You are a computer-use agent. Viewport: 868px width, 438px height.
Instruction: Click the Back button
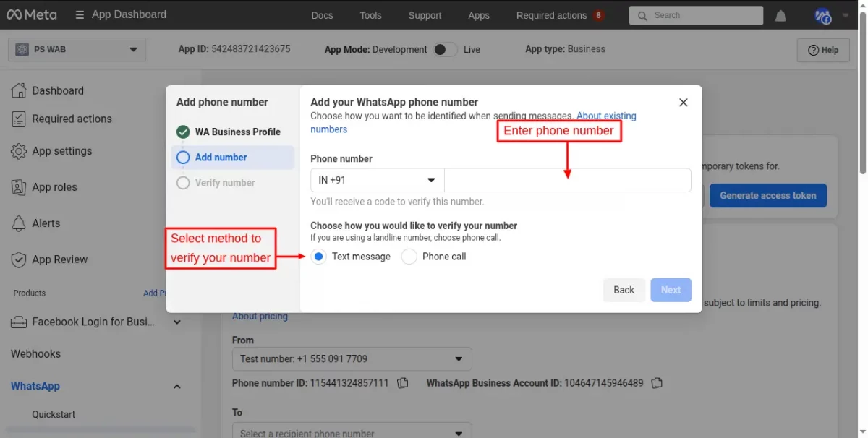[624, 290]
